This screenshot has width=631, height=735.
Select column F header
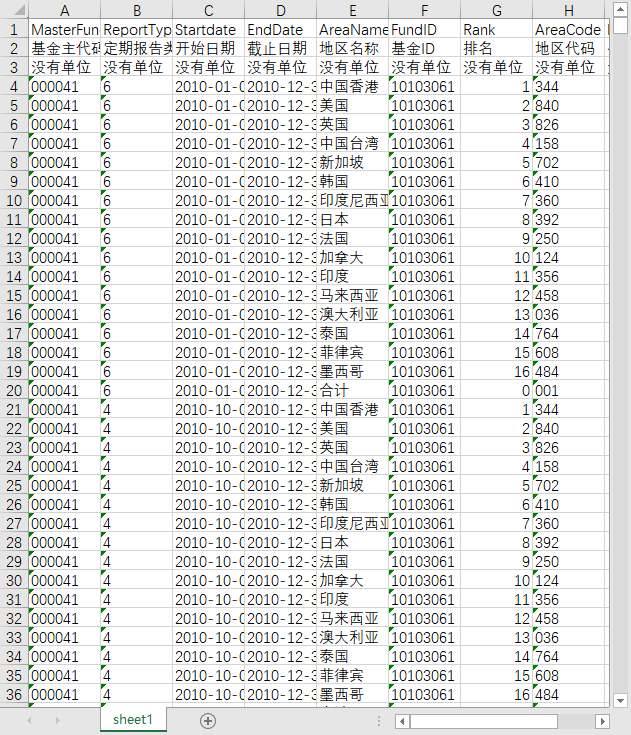click(425, 10)
